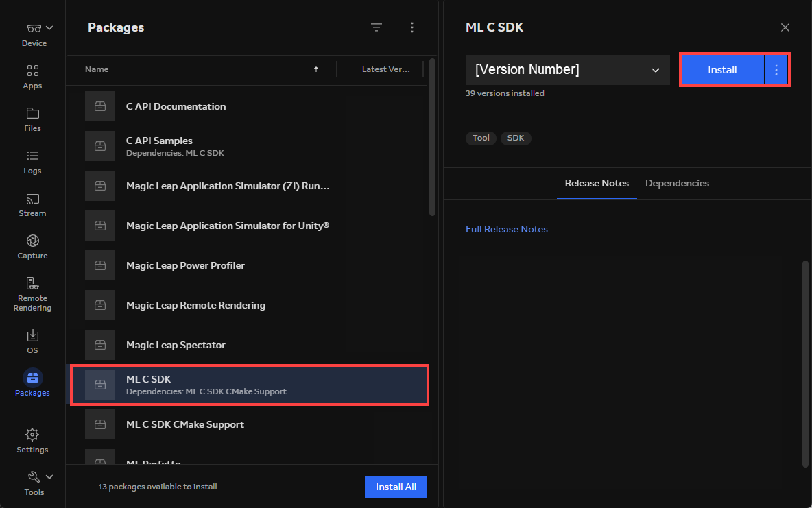Open Packages three-dot options menu
This screenshot has width=812, height=508.
(412, 27)
